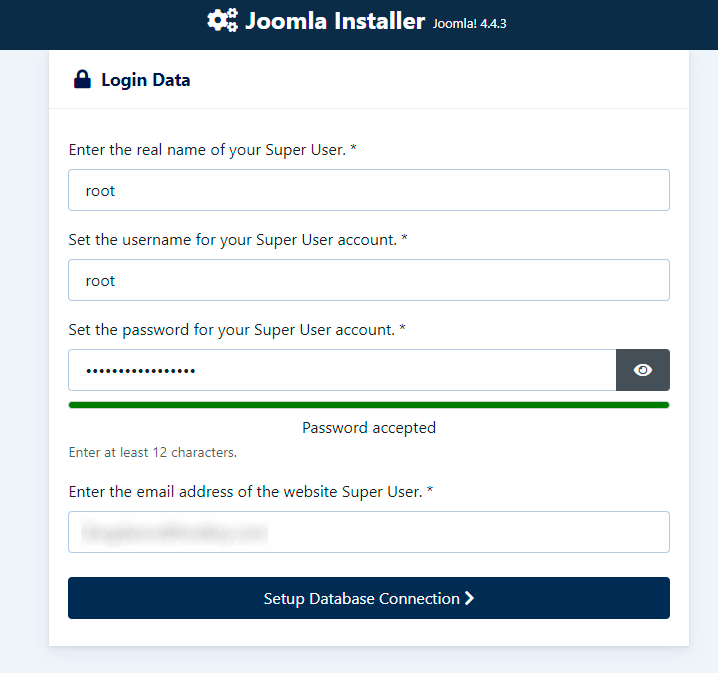Focus the Super User real name field
Image resolution: width=718 pixels, height=673 pixels.
368,190
